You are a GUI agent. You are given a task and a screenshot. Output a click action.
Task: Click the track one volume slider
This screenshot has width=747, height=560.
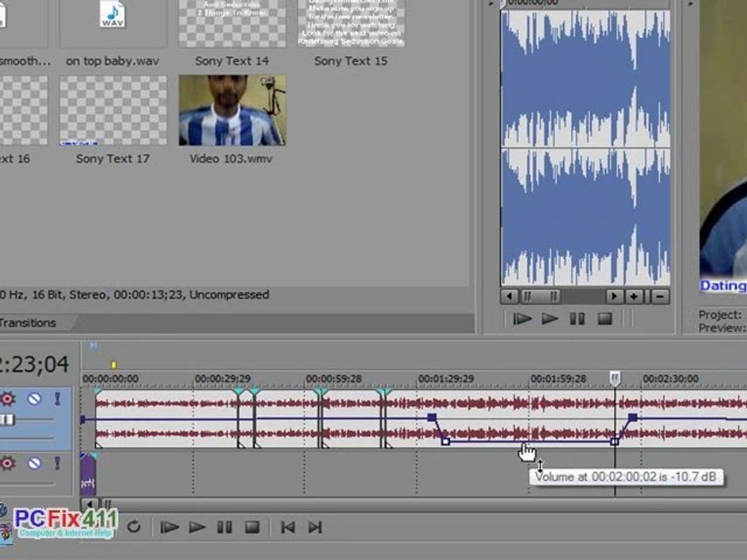[x=8, y=419]
